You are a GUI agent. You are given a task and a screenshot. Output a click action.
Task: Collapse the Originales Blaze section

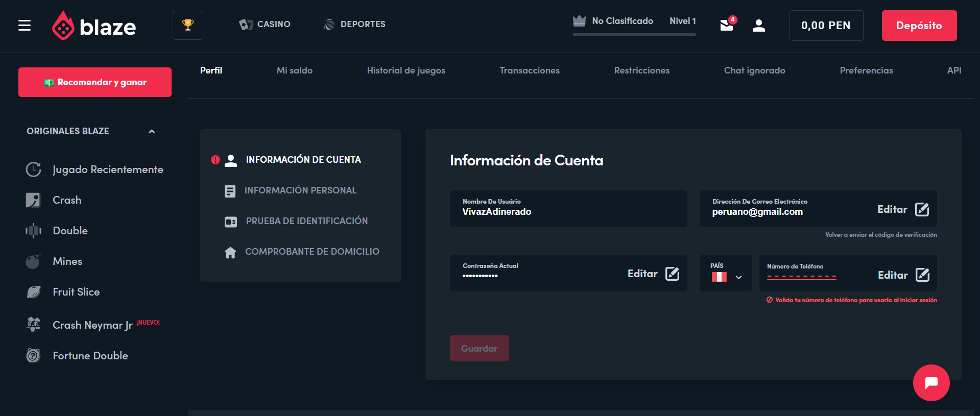point(151,131)
